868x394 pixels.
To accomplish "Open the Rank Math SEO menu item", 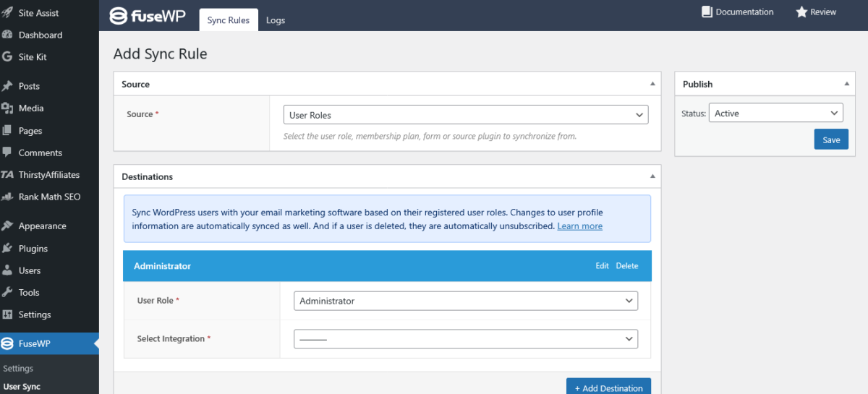I will (49, 197).
